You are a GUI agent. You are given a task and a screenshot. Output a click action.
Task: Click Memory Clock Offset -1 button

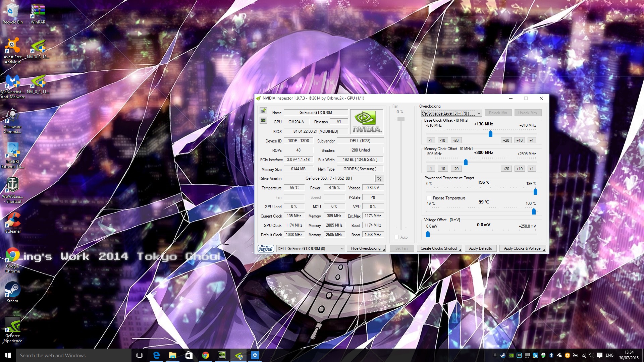(431, 169)
